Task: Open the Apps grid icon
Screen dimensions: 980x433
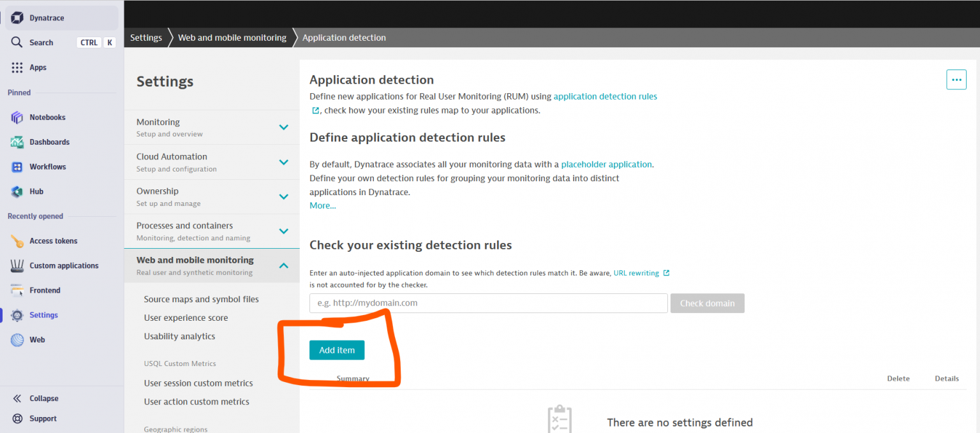Action: 17,68
